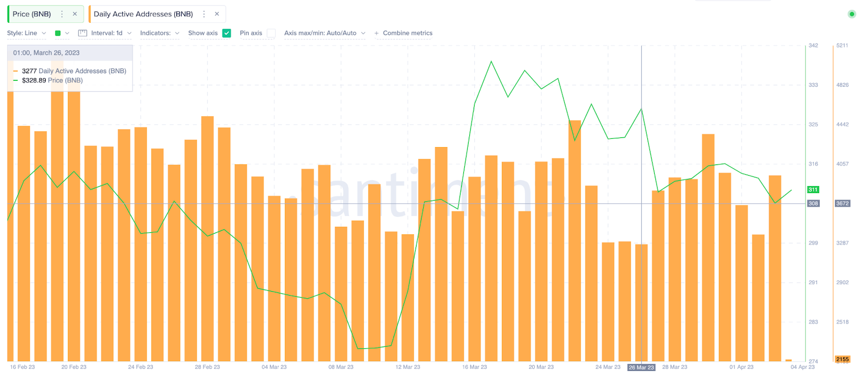
Task: Click the green live status indicator dot
Action: tap(852, 14)
